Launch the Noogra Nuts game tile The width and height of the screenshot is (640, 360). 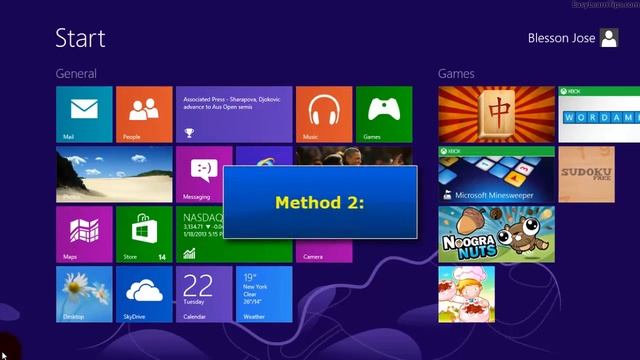point(497,234)
